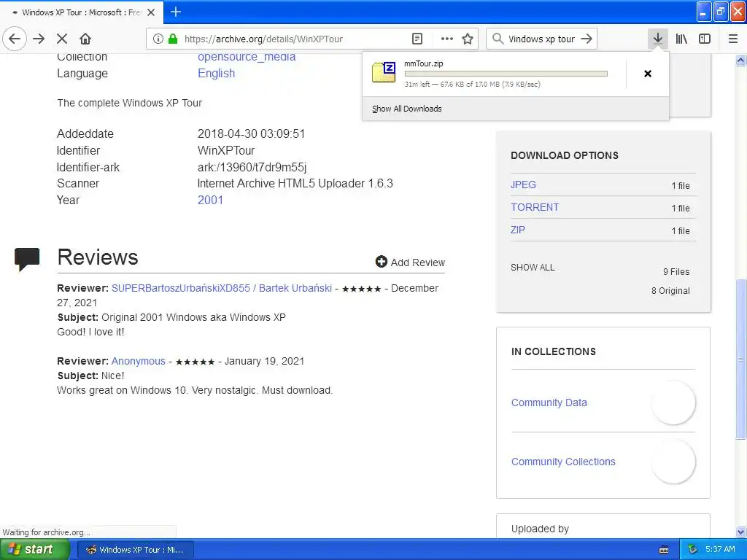Open page actions three-dots menu

point(446,39)
